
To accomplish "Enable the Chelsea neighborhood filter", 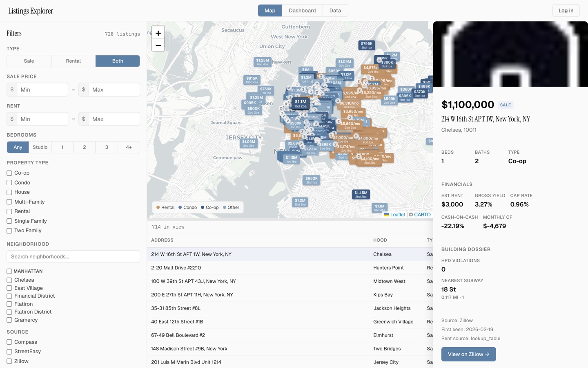I will click(x=9, y=280).
